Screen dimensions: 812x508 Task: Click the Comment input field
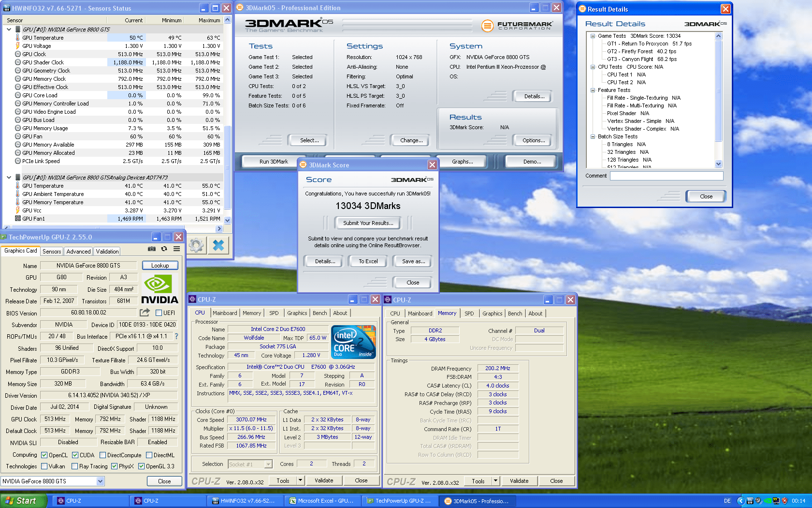tap(666, 176)
